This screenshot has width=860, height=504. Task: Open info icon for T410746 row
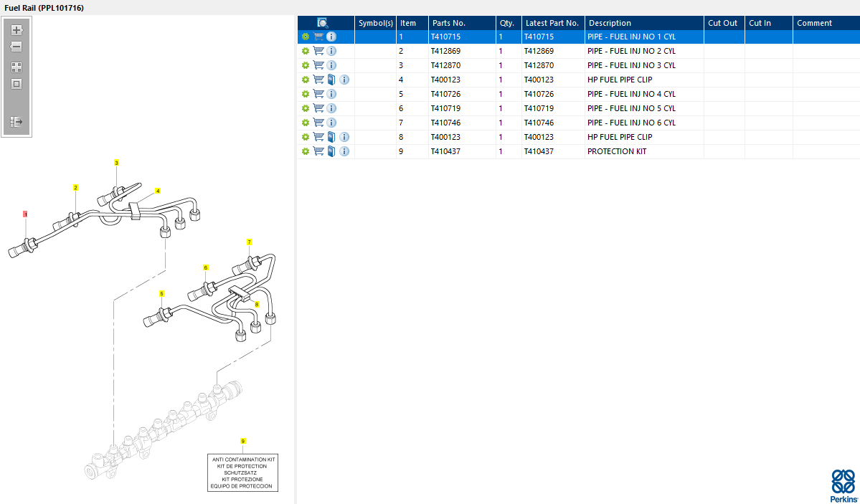[x=331, y=123]
